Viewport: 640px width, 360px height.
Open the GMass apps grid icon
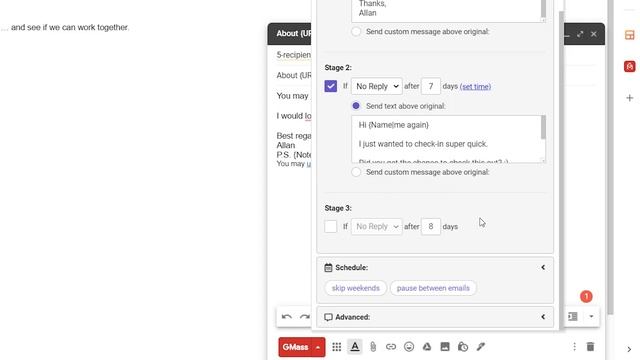[x=336, y=347]
